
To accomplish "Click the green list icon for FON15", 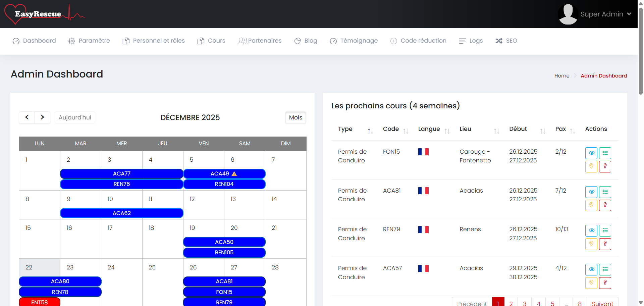I will [605, 153].
